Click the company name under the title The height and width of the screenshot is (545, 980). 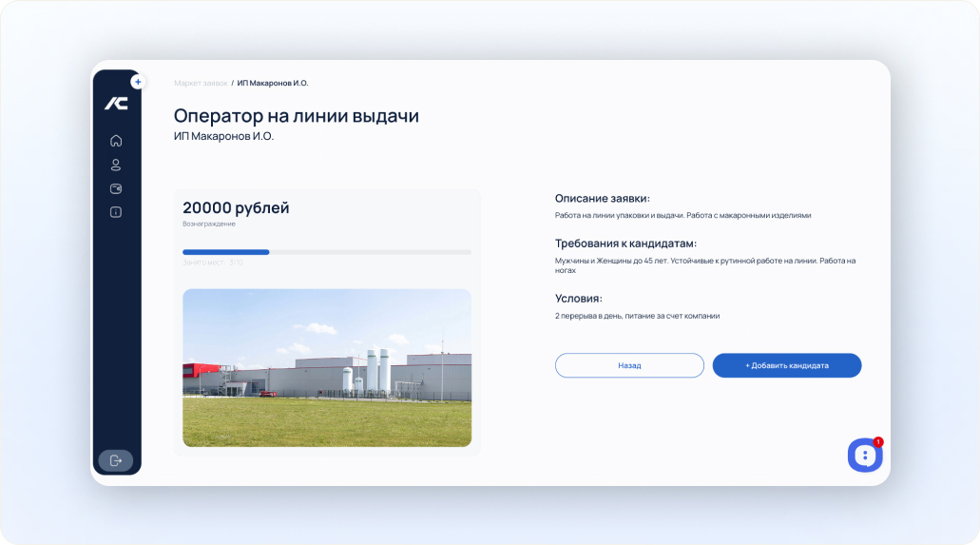click(x=223, y=136)
